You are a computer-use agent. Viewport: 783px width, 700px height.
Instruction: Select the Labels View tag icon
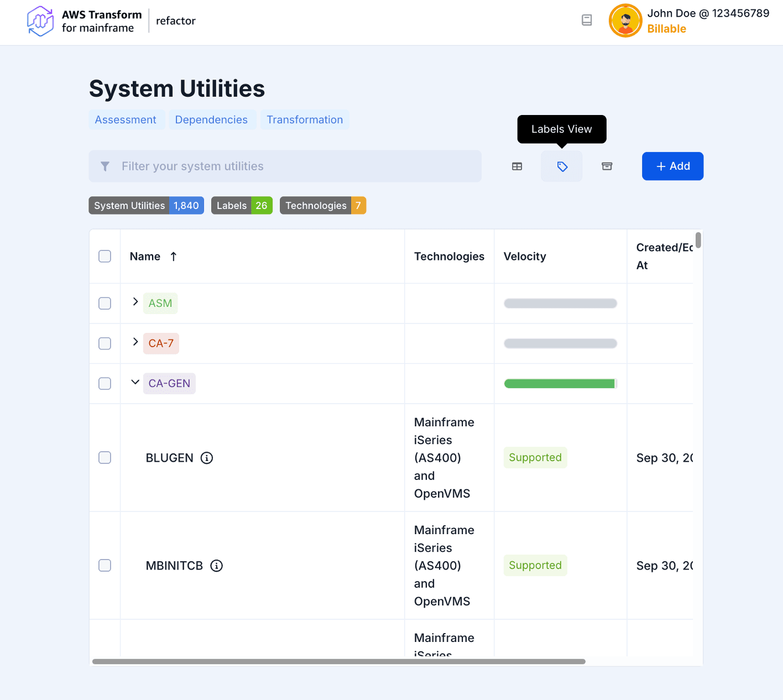(x=561, y=166)
